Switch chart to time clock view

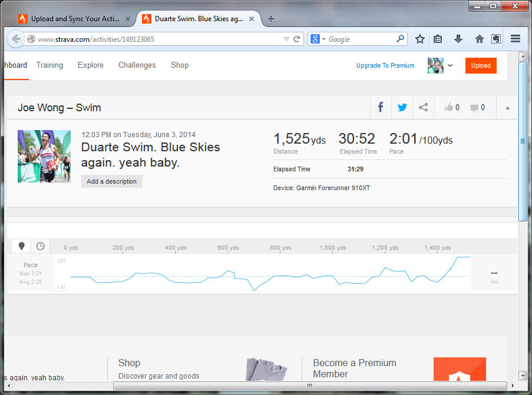[x=40, y=246]
